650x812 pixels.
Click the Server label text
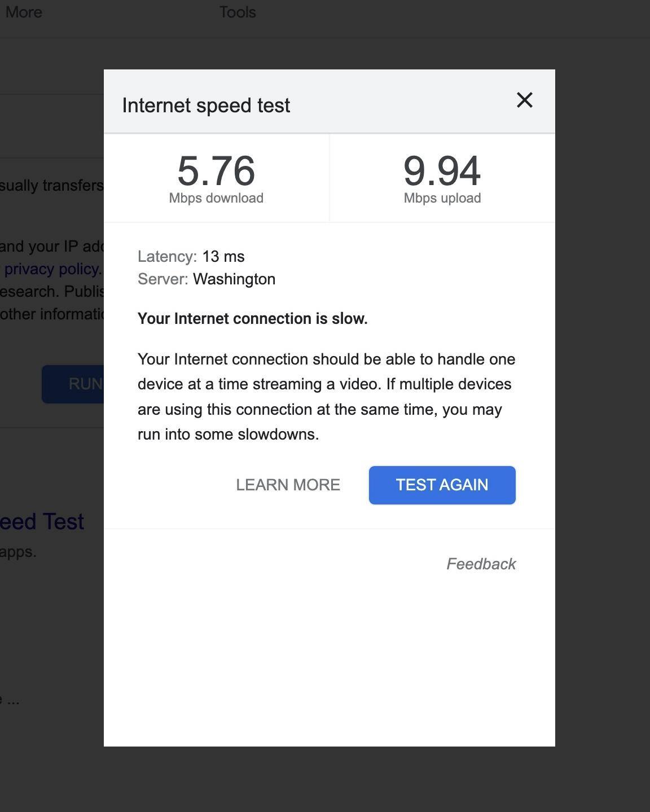tap(162, 279)
